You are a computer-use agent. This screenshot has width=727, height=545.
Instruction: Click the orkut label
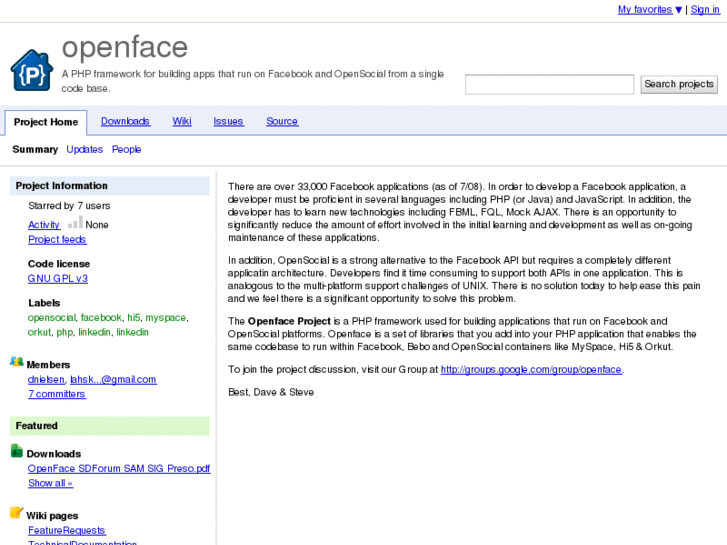pyautogui.click(x=39, y=333)
